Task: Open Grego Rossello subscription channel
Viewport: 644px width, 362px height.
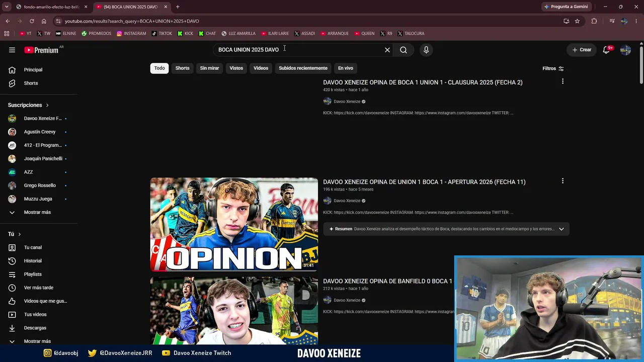Action: 39,186
